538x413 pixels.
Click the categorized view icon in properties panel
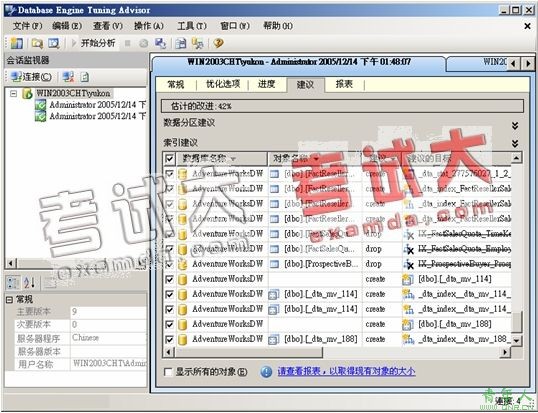13,282
